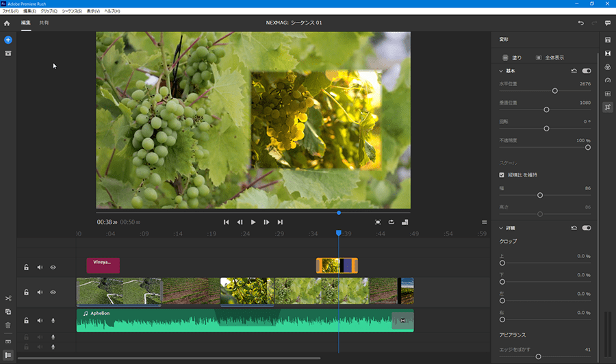Image resolution: width=616 pixels, height=364 pixels.
Task: Open the Color panel icon
Action: pos(607,66)
